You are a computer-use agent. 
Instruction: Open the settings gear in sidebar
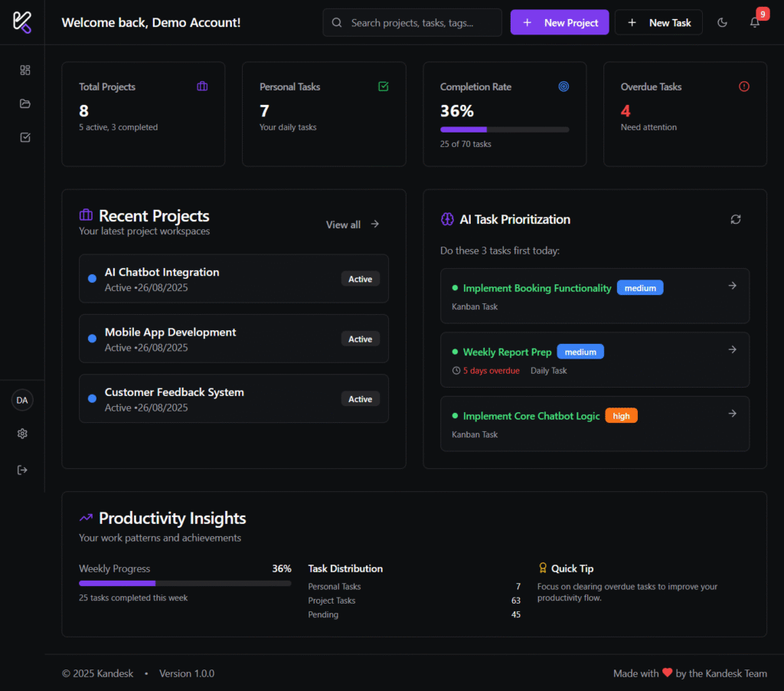click(x=22, y=434)
